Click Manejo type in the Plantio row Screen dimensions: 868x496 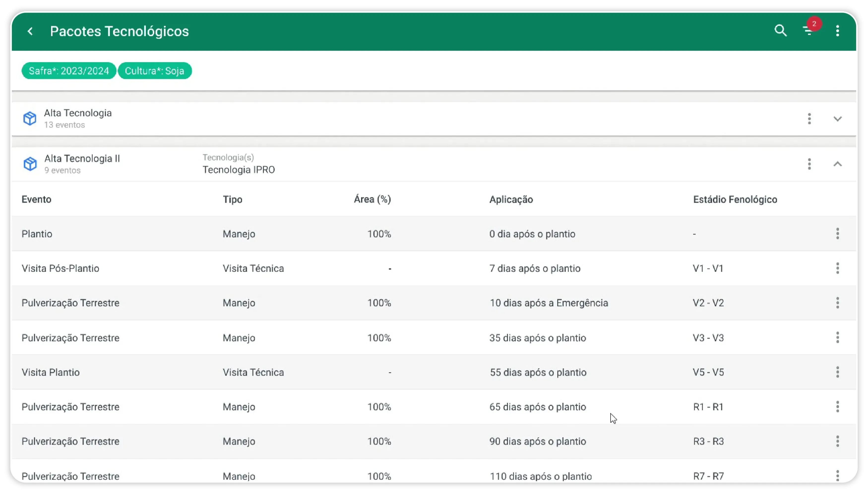click(239, 234)
